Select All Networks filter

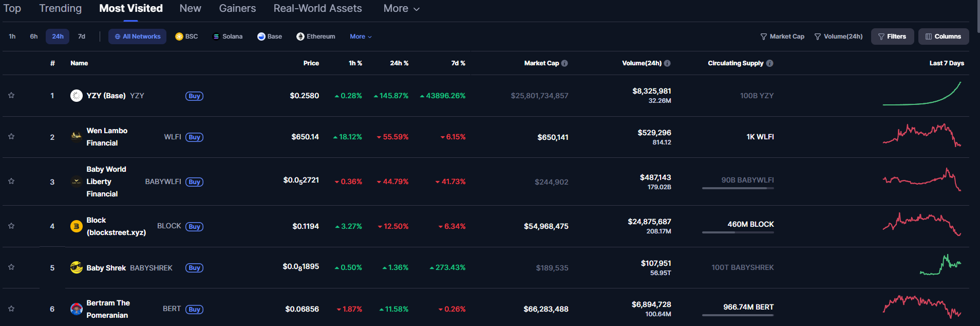tap(137, 37)
